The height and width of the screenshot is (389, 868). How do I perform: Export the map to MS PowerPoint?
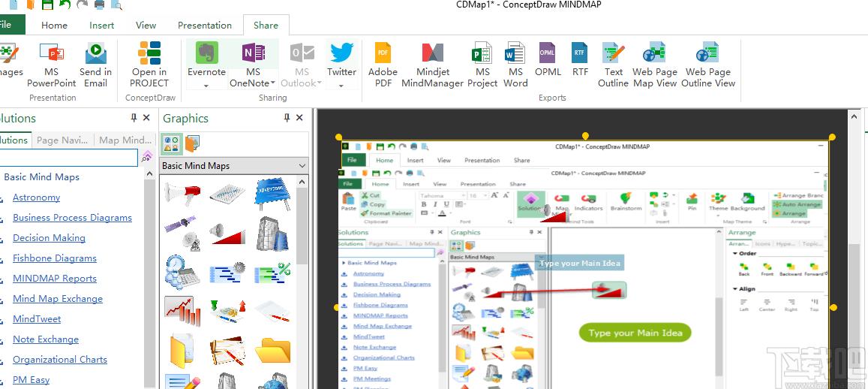[52, 65]
